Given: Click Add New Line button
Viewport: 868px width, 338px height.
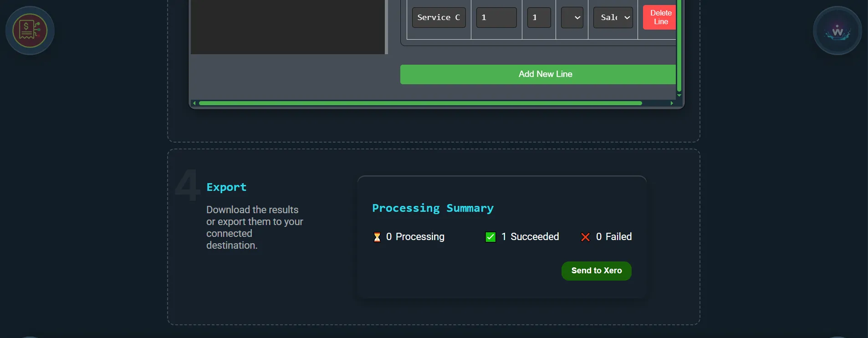Looking at the screenshot, I should [538, 74].
